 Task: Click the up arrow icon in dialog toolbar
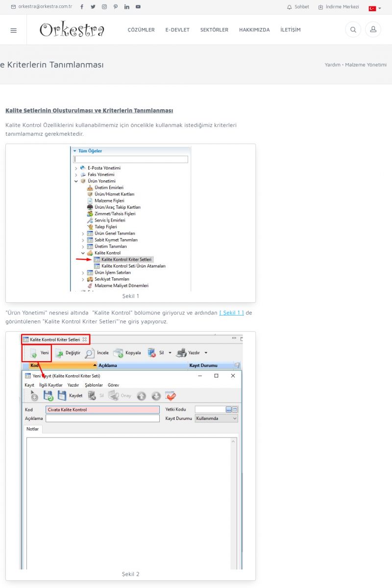coord(141,396)
